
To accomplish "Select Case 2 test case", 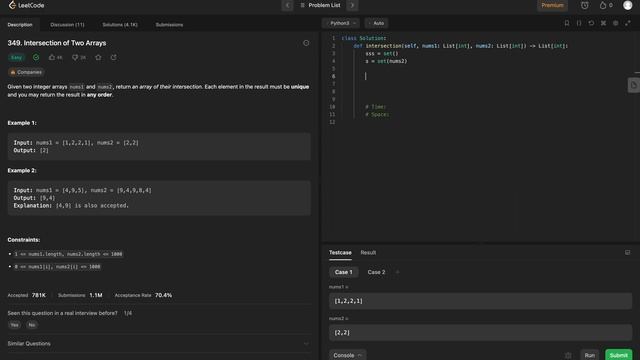I will coord(376,272).
